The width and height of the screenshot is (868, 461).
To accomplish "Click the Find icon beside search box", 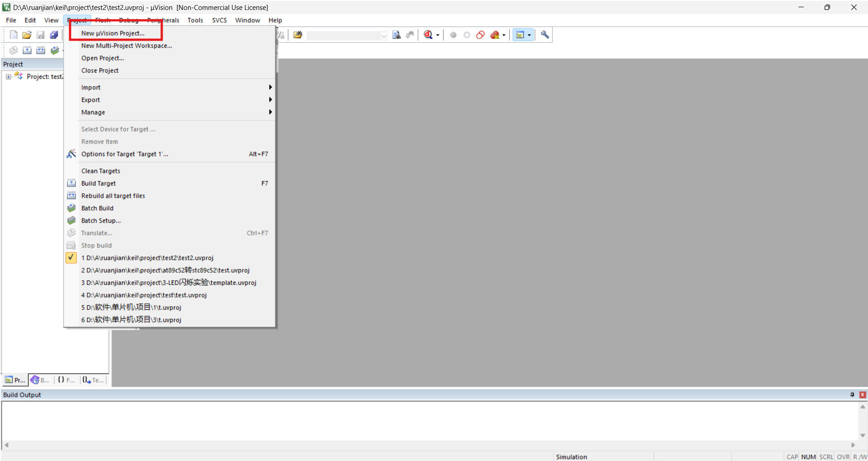I will tap(396, 35).
